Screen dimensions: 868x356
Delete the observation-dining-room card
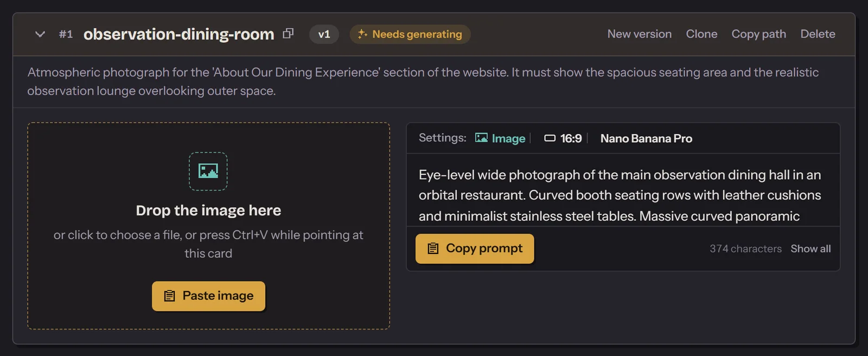coord(818,34)
